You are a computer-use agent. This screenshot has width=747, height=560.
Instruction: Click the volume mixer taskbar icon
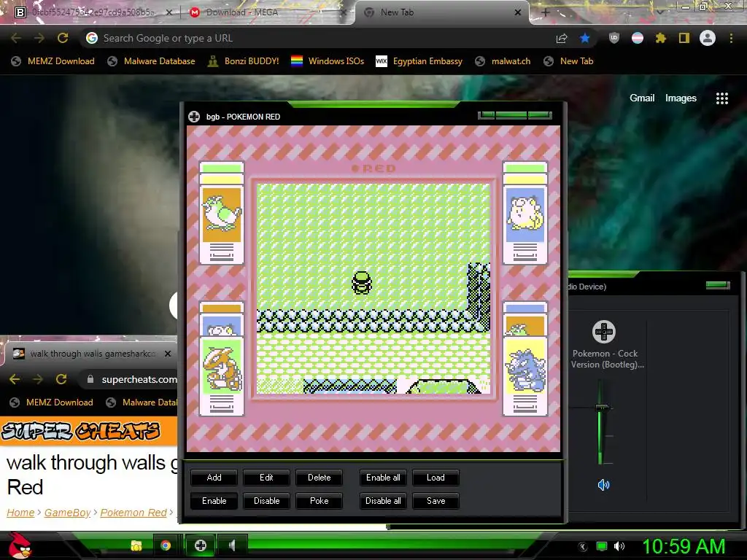point(233,545)
